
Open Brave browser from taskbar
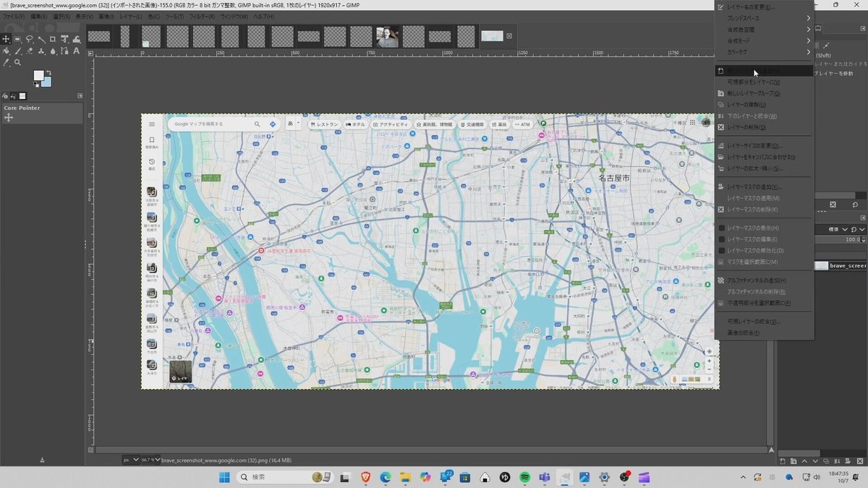[x=366, y=477]
